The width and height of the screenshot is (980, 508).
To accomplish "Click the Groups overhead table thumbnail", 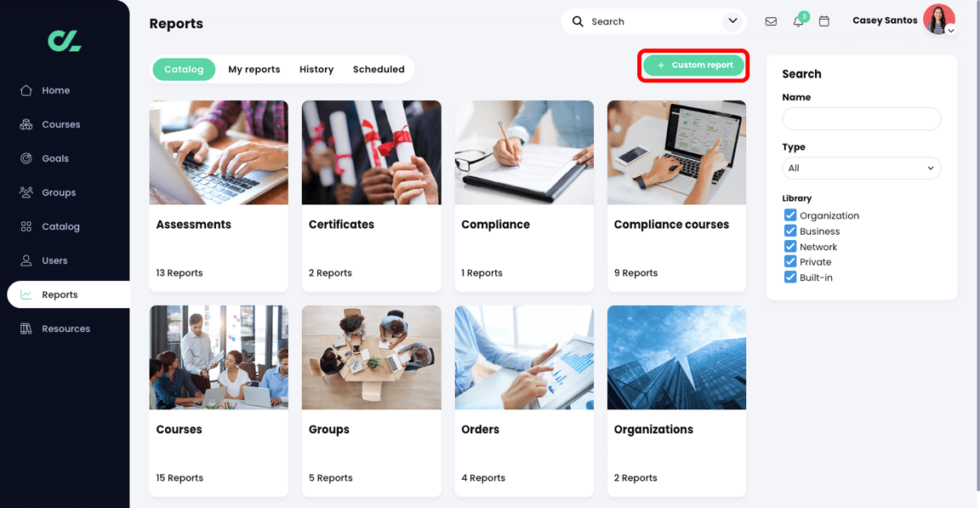I will pyautogui.click(x=371, y=357).
